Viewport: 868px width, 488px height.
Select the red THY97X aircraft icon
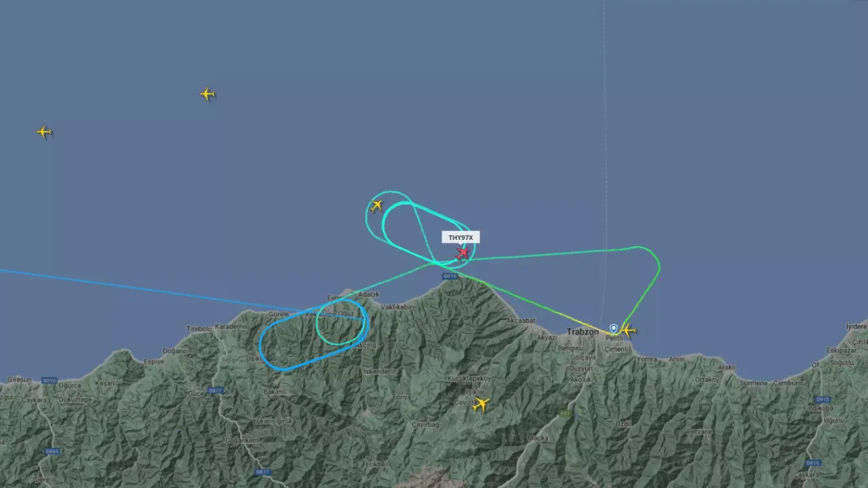coord(462,253)
